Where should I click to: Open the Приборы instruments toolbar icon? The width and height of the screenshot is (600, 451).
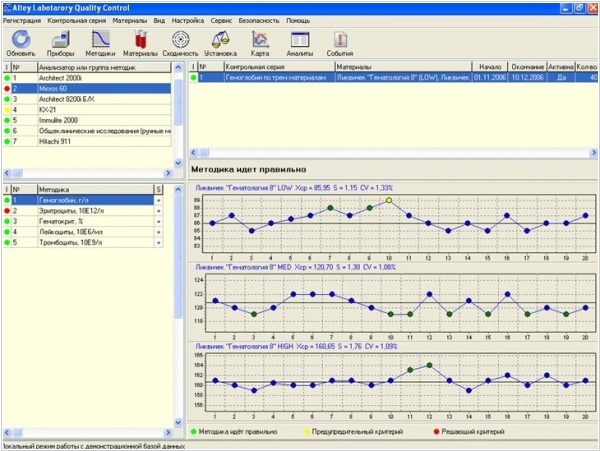[61, 42]
